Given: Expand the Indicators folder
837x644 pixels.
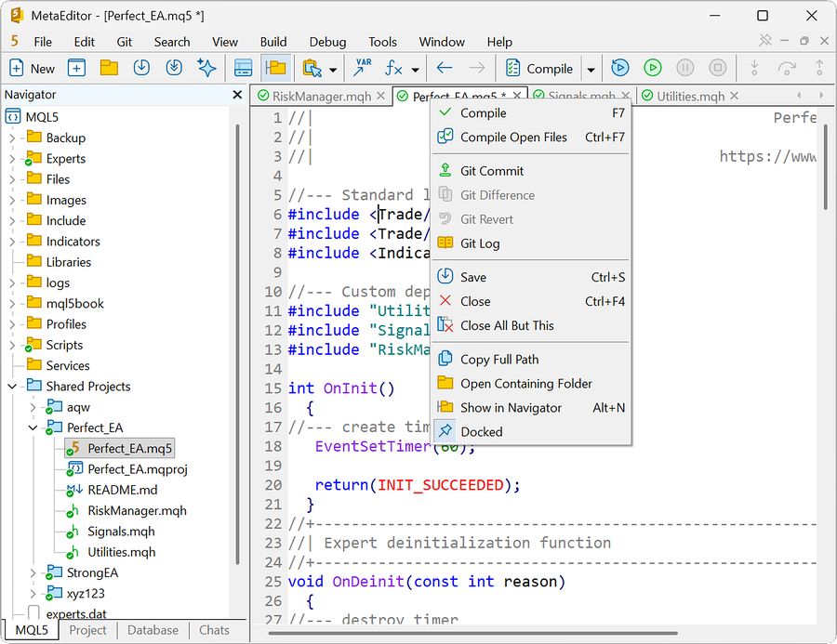Looking at the screenshot, I should pos(12,242).
